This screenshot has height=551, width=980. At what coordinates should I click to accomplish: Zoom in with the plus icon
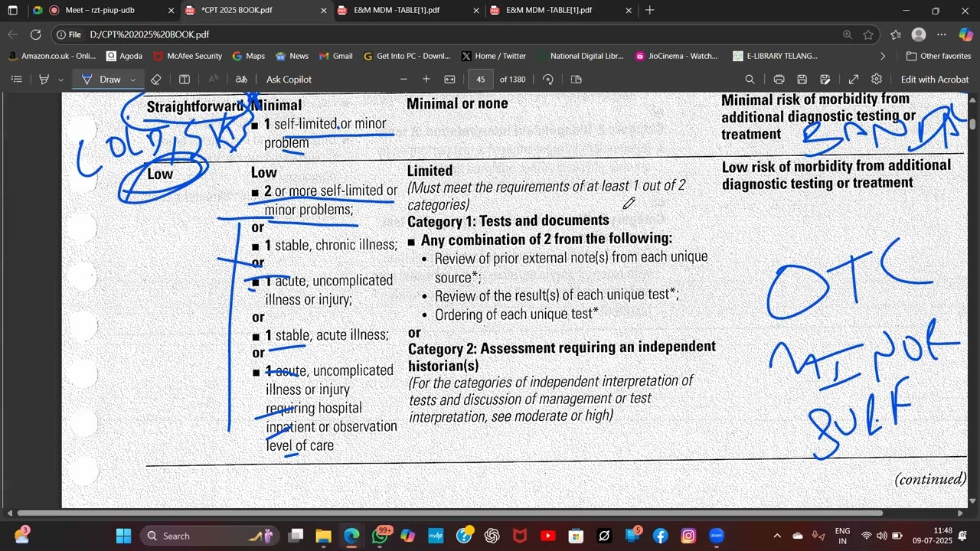[x=426, y=80]
